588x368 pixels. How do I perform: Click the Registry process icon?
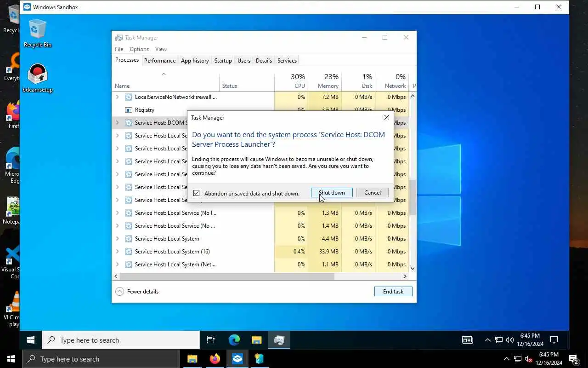point(128,110)
